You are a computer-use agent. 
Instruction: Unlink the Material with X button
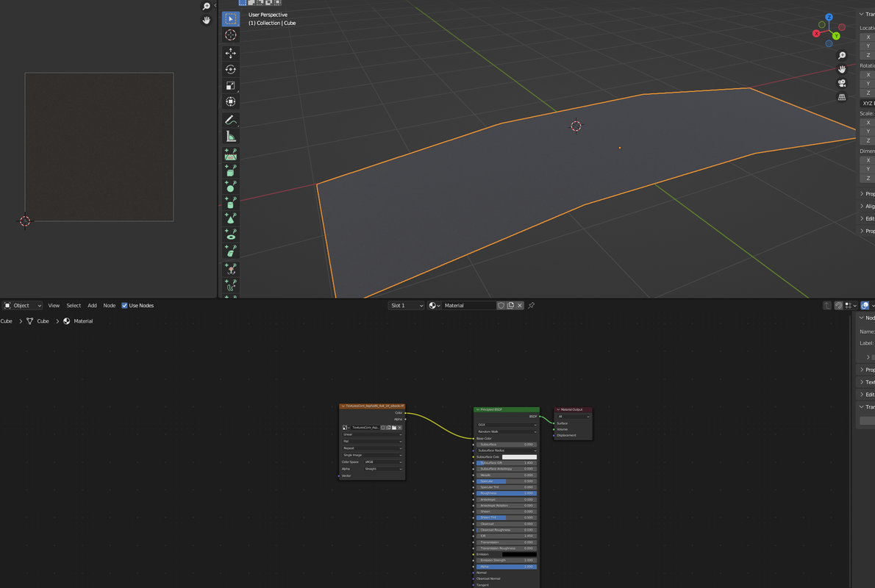tap(520, 305)
